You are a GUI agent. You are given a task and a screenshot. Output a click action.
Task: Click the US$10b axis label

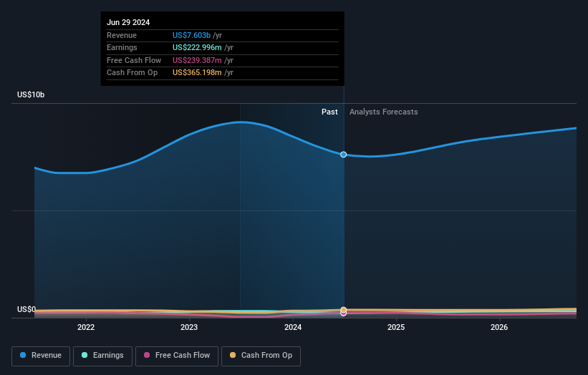(x=31, y=94)
